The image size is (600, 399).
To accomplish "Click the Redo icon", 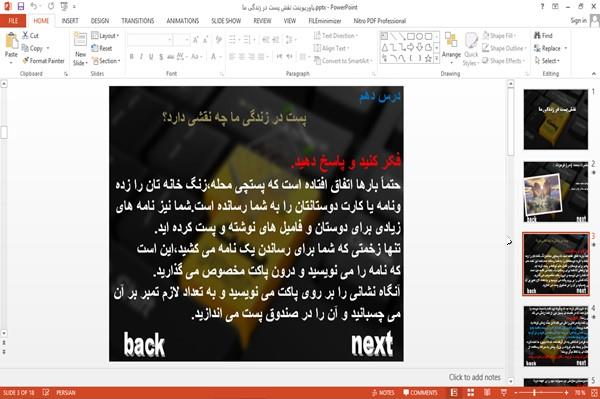I will tap(51, 7).
